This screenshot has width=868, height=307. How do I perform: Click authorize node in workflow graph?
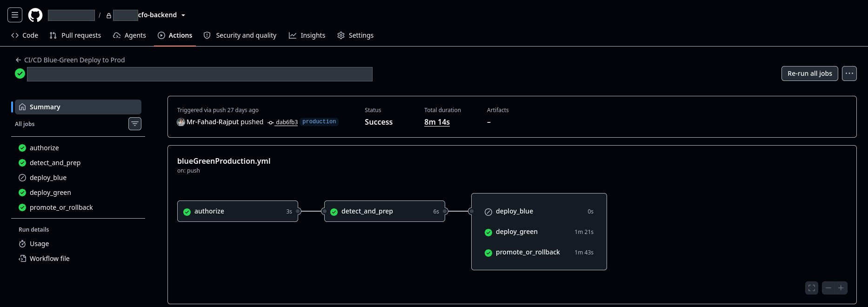238,211
